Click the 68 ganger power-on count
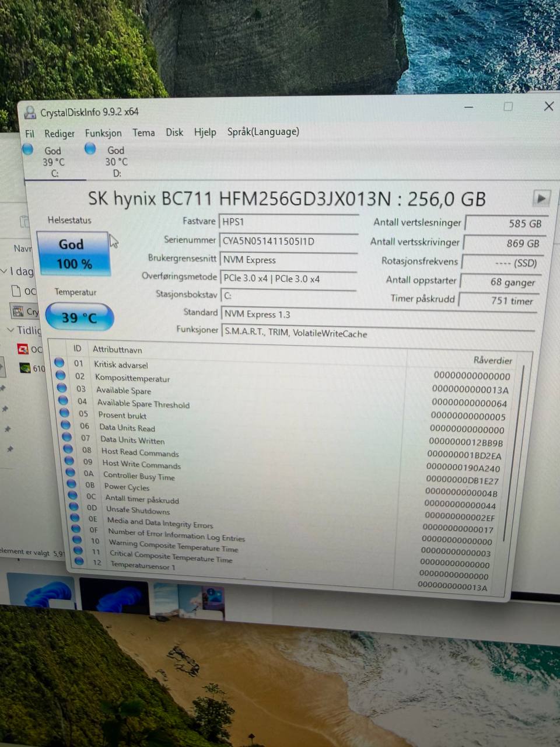This screenshot has width=560, height=747. tap(501, 282)
